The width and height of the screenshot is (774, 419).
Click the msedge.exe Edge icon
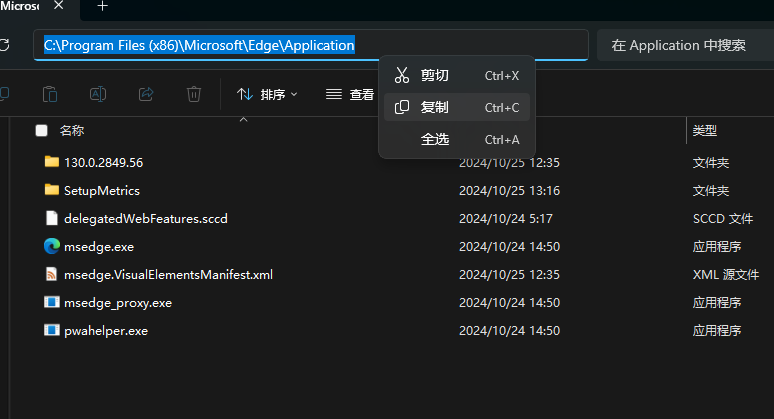[52, 246]
